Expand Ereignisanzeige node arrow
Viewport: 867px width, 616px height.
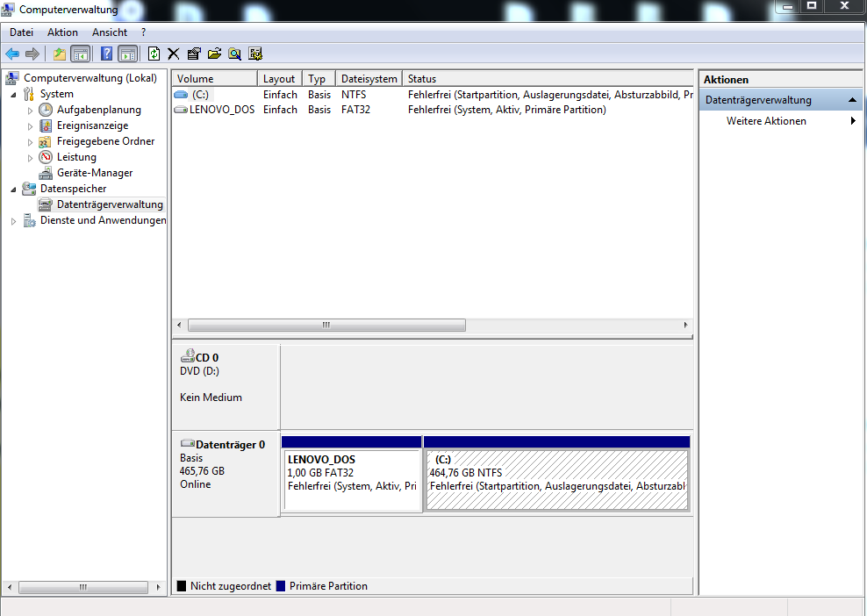(30, 126)
